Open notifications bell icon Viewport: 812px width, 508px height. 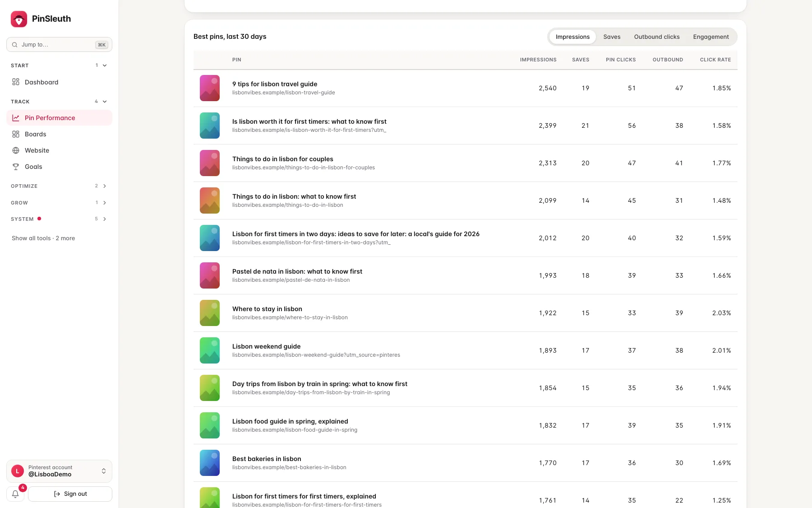(15, 494)
